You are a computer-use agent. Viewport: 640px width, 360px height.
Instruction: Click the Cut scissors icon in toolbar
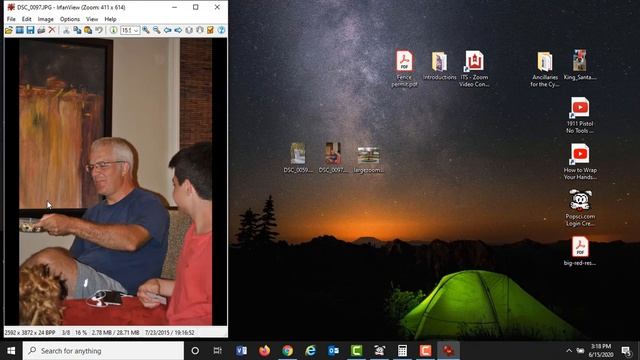pyautogui.click(x=66, y=30)
